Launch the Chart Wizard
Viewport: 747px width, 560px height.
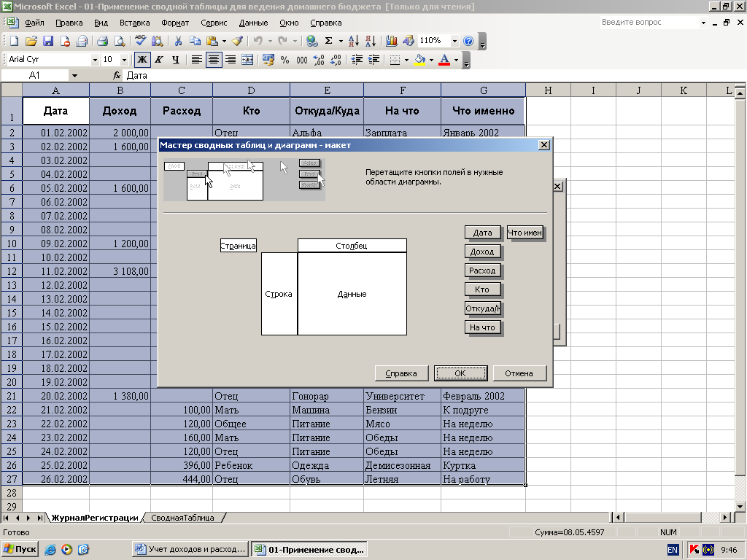coord(392,41)
